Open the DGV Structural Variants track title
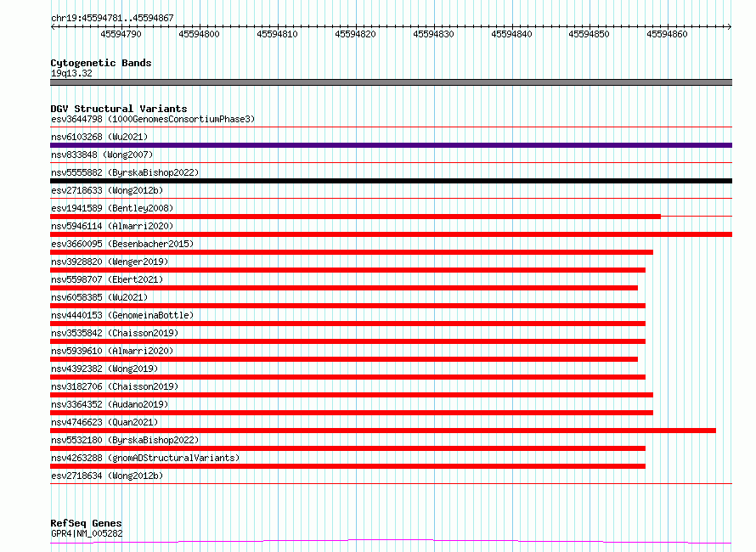Viewport: 756px width, 552px height. [x=119, y=109]
